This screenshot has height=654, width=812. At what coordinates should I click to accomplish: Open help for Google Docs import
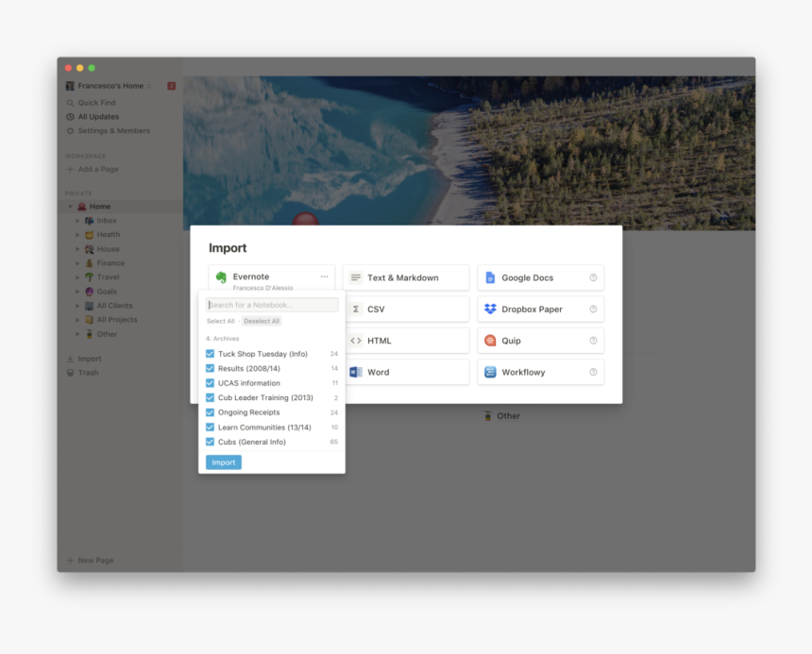pyautogui.click(x=594, y=277)
